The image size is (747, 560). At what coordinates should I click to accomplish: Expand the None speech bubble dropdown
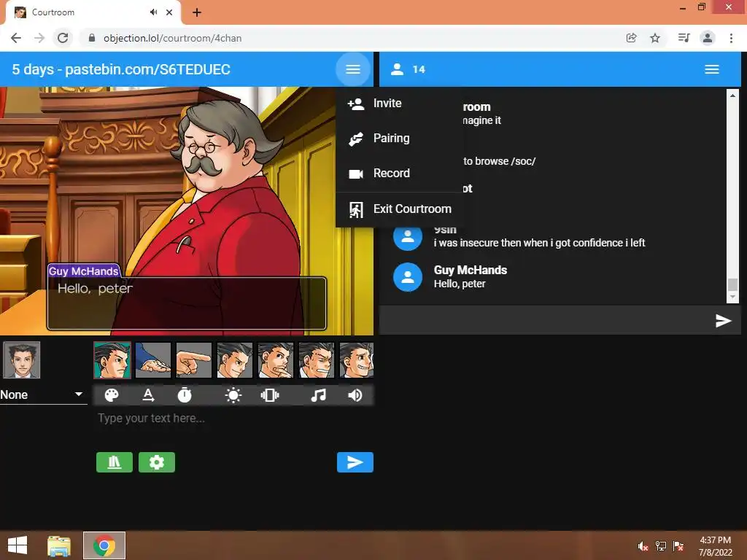(43, 394)
